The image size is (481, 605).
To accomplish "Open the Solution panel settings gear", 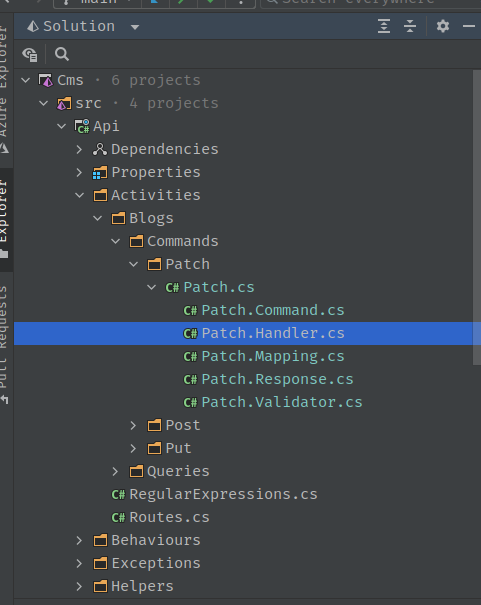I will [443, 26].
